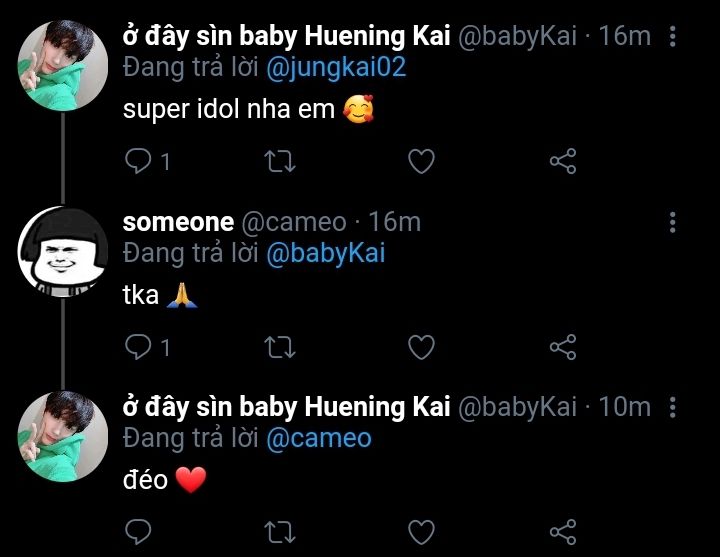This screenshot has width=720, height=557.
Task: Open more options for the 16m babyKai tweet
Action: 672,37
